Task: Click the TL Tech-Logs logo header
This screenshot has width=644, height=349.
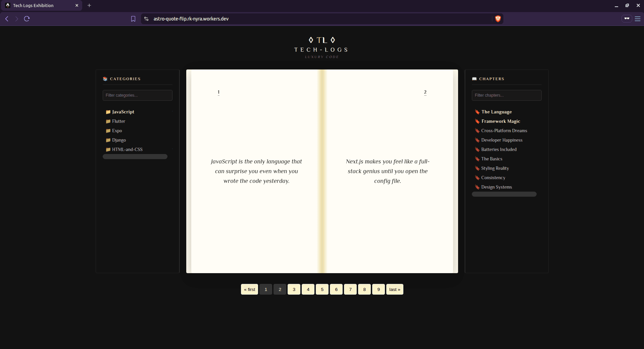Action: point(322,47)
